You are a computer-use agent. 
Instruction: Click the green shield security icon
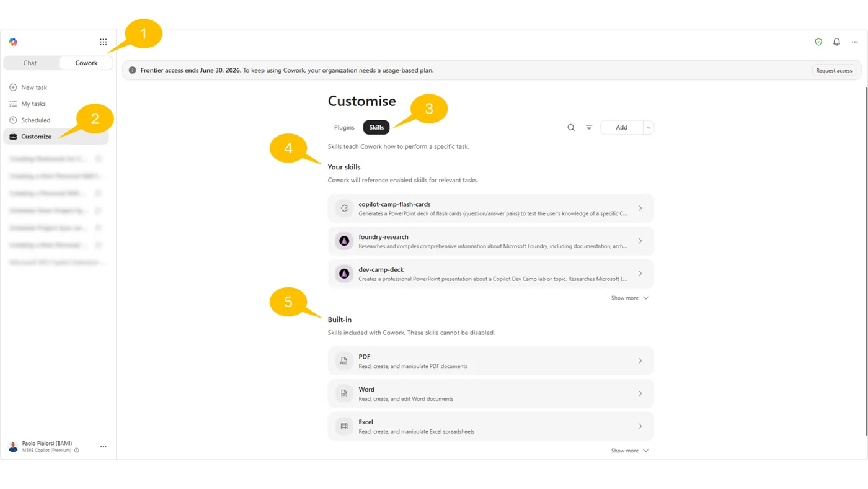point(818,42)
